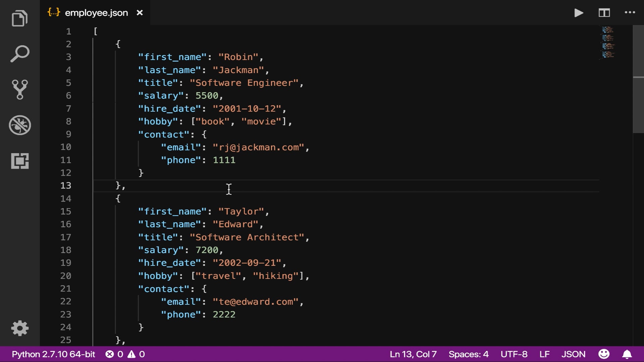Open the Debug panel icon
Viewport: 644px width, 362px height.
pyautogui.click(x=19, y=125)
